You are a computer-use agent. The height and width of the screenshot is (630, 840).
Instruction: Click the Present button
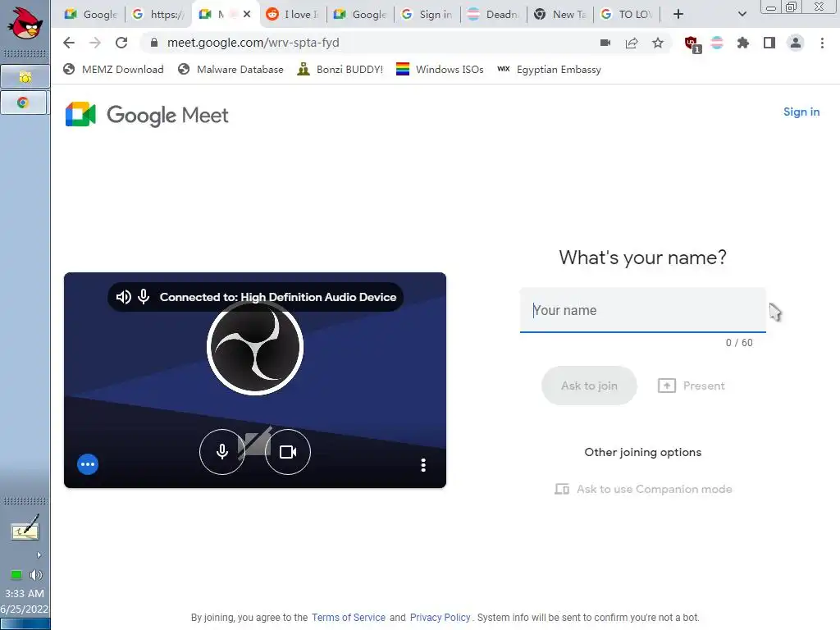[691, 386]
